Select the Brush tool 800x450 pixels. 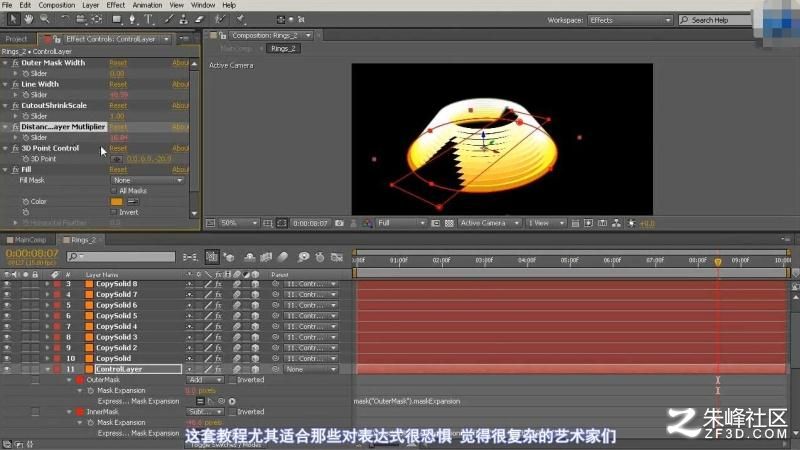(169, 19)
